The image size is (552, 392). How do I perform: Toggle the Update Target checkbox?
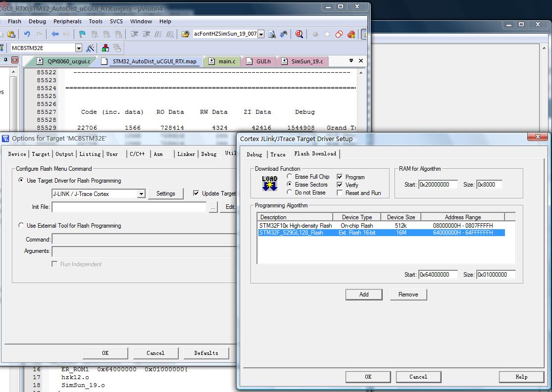click(x=196, y=193)
